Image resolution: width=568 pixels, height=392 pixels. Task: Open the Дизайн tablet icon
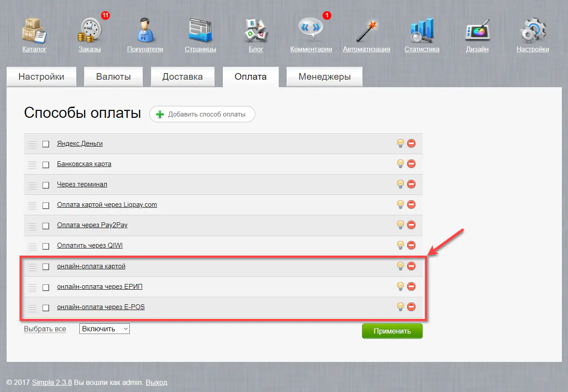(477, 31)
